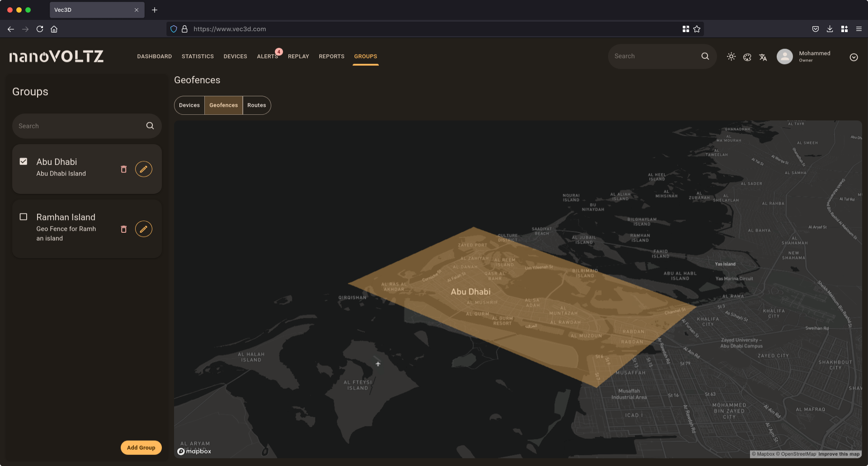The width and height of the screenshot is (868, 466).
Task: Click the Mohammed username text
Action: pos(814,53)
